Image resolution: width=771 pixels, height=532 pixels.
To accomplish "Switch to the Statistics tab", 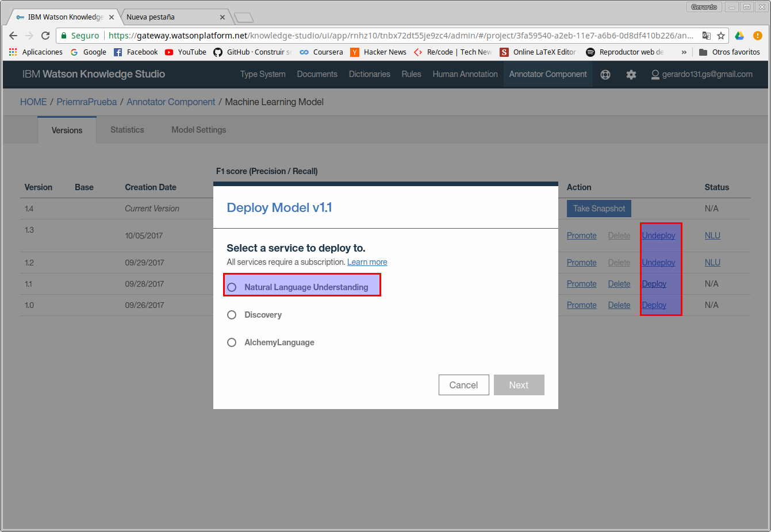I will click(127, 130).
